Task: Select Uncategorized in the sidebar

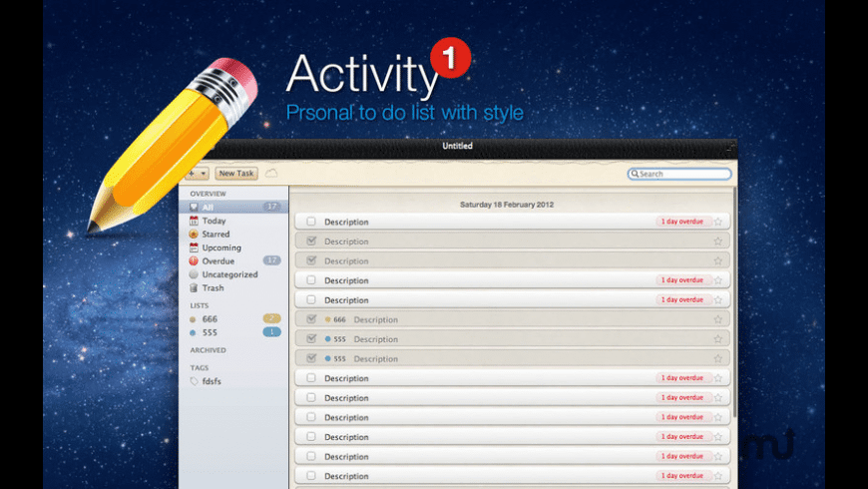Action: click(x=233, y=274)
